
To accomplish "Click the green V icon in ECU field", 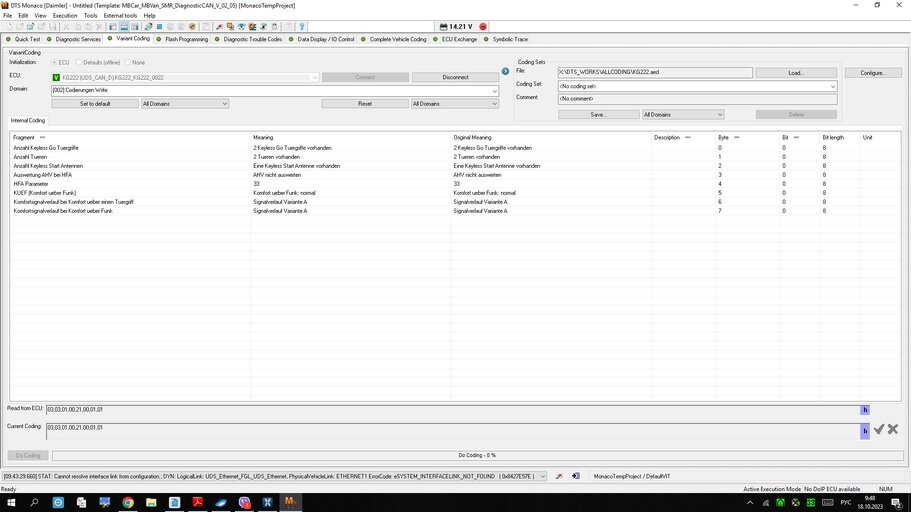I will click(56, 77).
